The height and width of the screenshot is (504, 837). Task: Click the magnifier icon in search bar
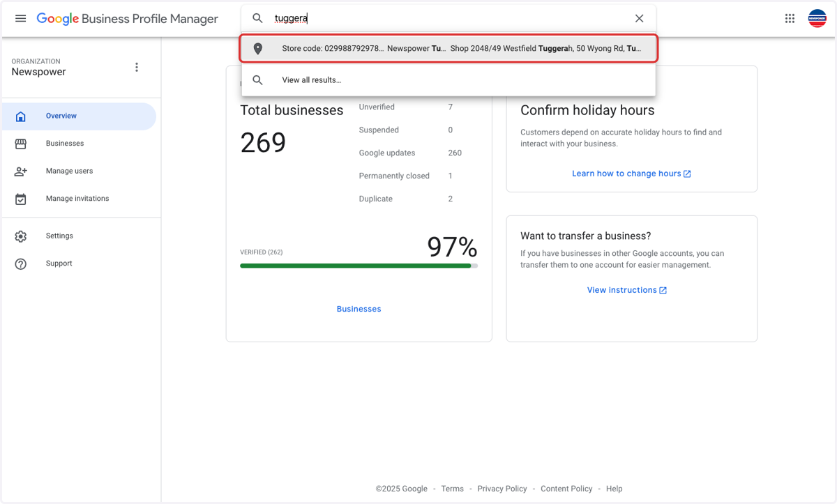[x=257, y=19]
